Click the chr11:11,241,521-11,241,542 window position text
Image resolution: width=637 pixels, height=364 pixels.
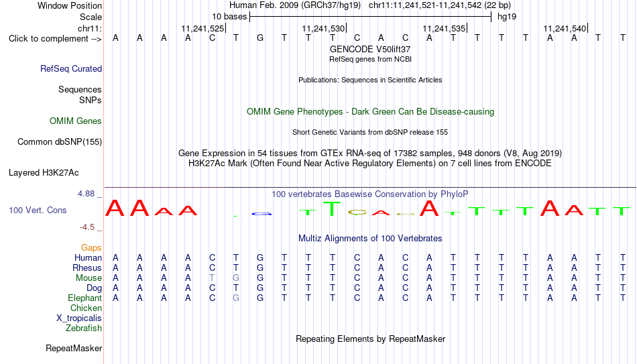[x=440, y=5]
